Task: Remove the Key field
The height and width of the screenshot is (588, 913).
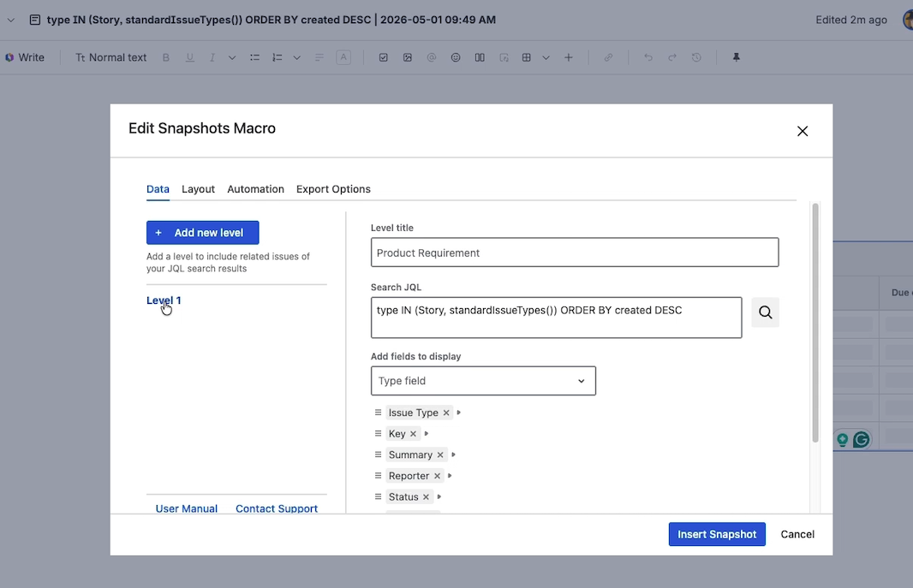Action: coord(413,434)
